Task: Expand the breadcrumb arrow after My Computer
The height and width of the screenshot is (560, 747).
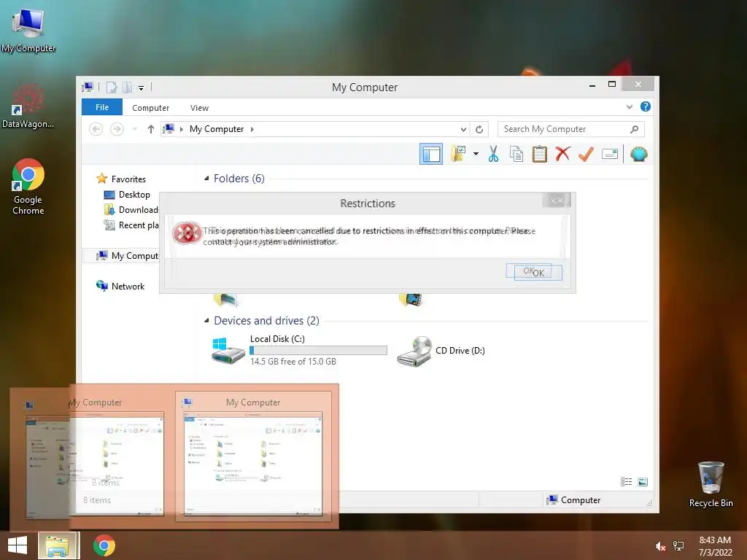Action: 252,129
